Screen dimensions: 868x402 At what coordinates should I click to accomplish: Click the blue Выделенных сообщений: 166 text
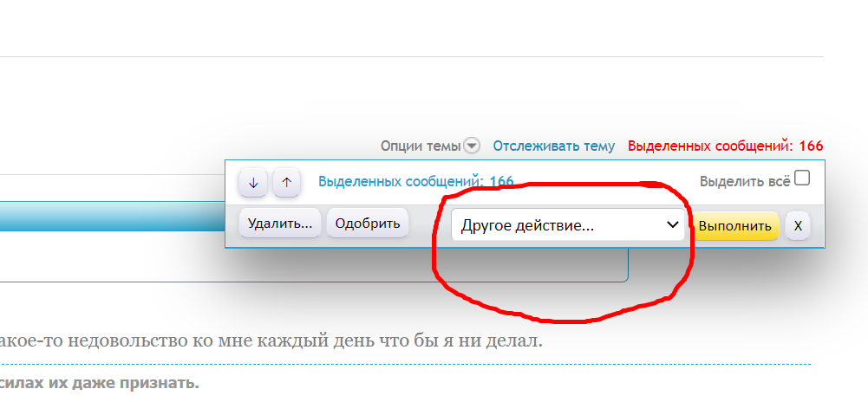tap(415, 181)
